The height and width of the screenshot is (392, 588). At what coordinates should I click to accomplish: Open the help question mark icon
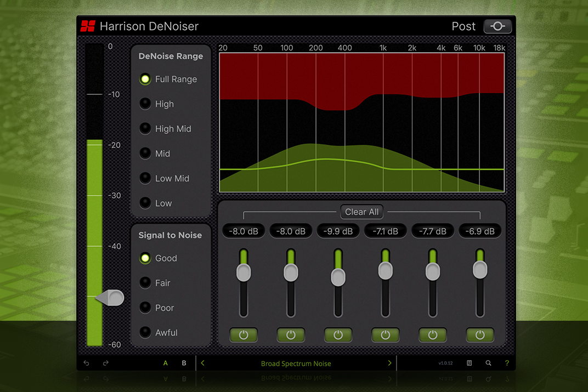[506, 363]
